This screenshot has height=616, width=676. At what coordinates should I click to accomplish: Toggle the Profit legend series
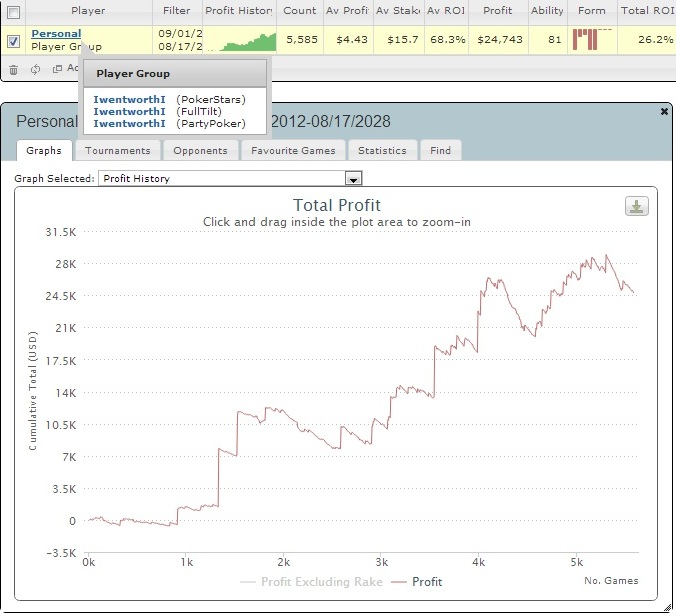click(x=416, y=582)
